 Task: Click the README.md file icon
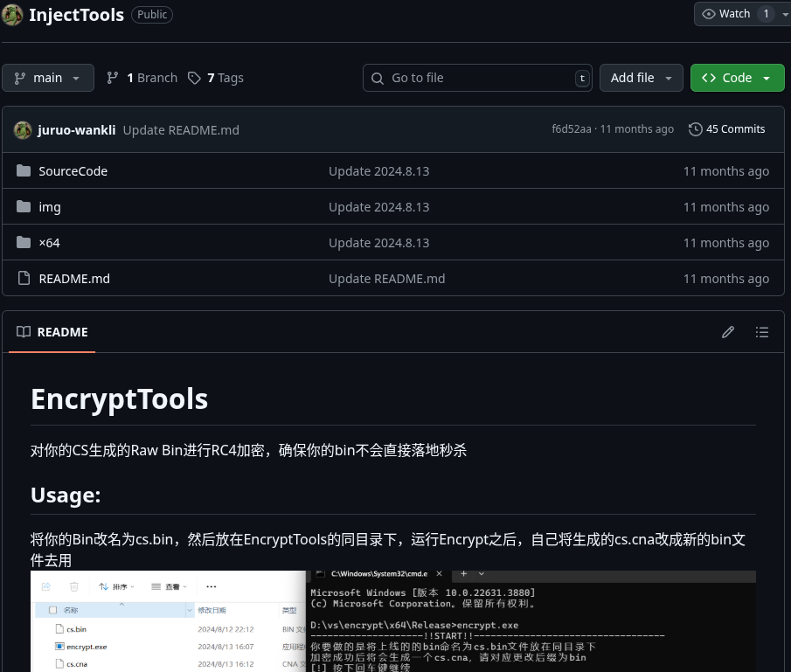(24, 279)
